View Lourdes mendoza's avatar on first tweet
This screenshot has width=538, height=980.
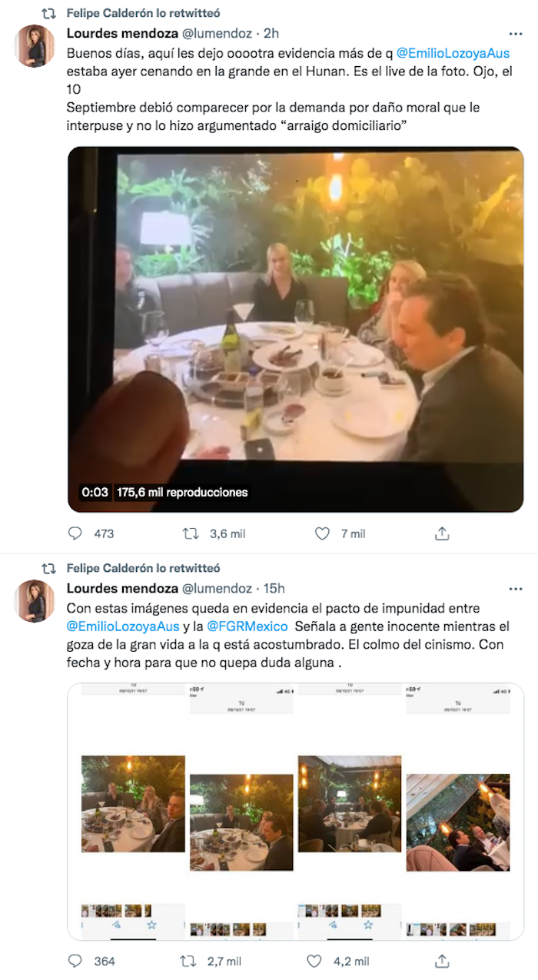pos(35,46)
